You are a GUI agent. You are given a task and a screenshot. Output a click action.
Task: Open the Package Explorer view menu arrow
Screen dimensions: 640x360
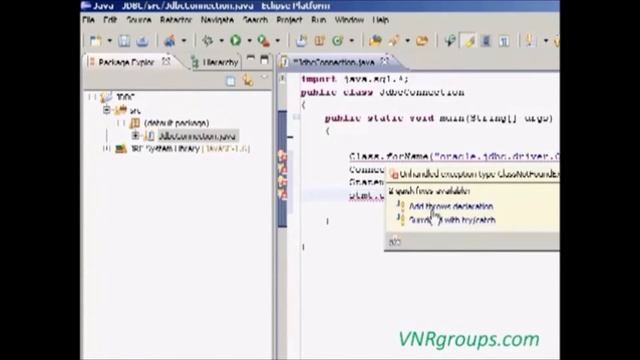coord(264,77)
